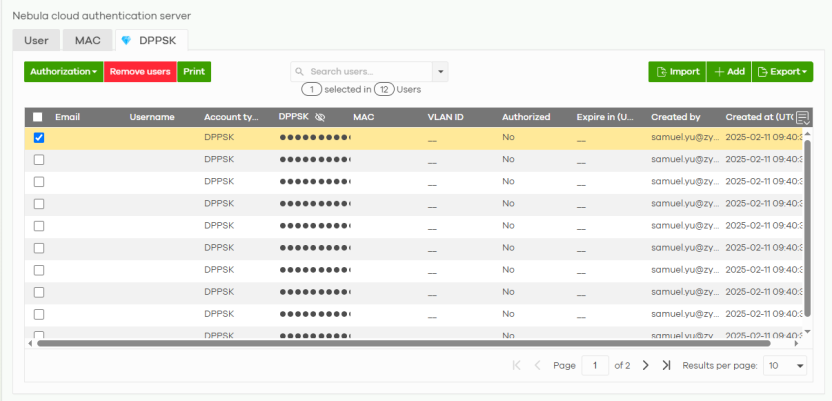Screen dimensions: 832x401
Task: Uncheck the selected first user row checkbox
Action: (x=39, y=138)
